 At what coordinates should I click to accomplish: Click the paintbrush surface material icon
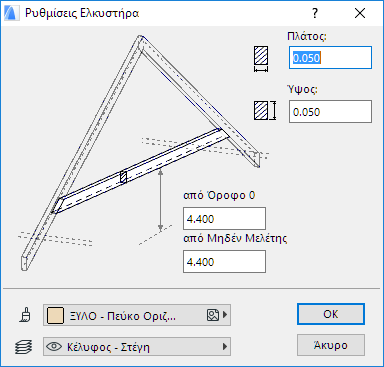[26, 315]
